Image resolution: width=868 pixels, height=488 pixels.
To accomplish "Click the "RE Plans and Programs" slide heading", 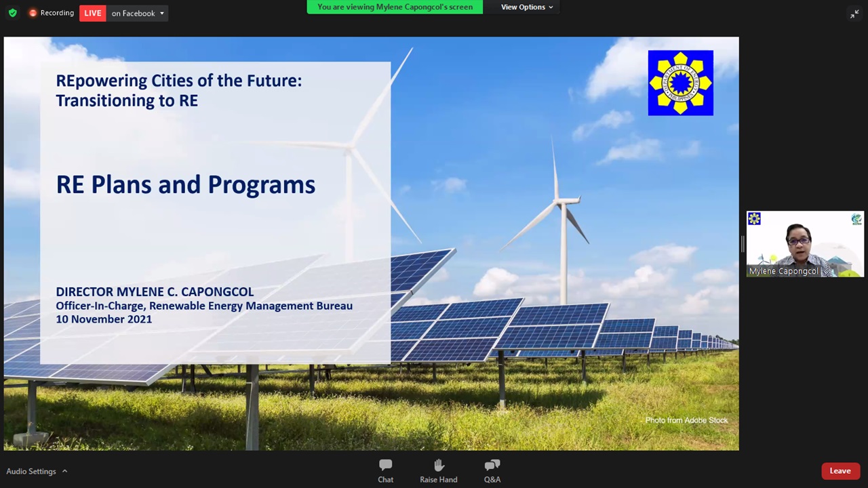I will (185, 185).
